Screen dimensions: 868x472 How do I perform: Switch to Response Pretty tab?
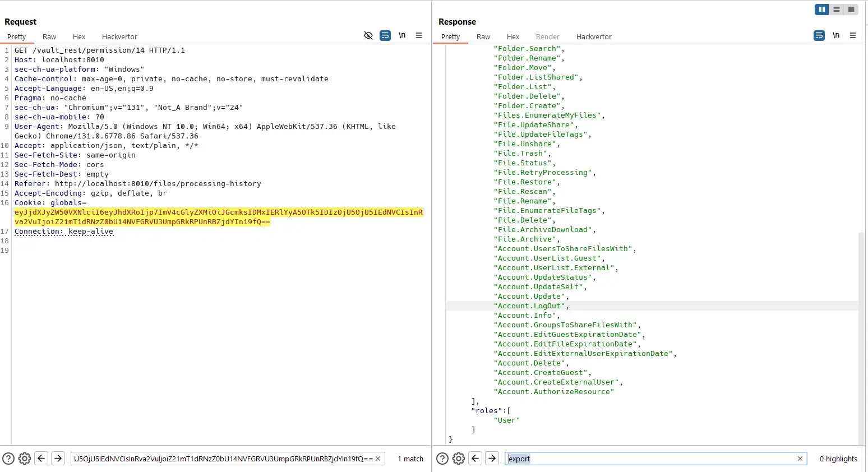tap(451, 37)
